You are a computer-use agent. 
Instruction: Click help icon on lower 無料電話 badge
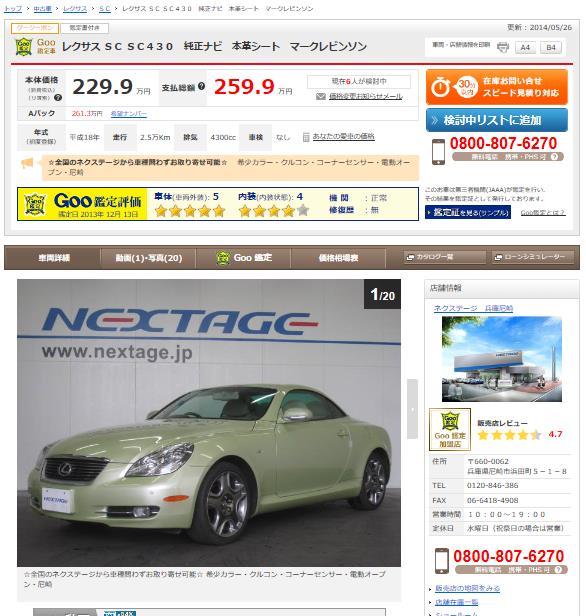pyautogui.click(x=558, y=569)
